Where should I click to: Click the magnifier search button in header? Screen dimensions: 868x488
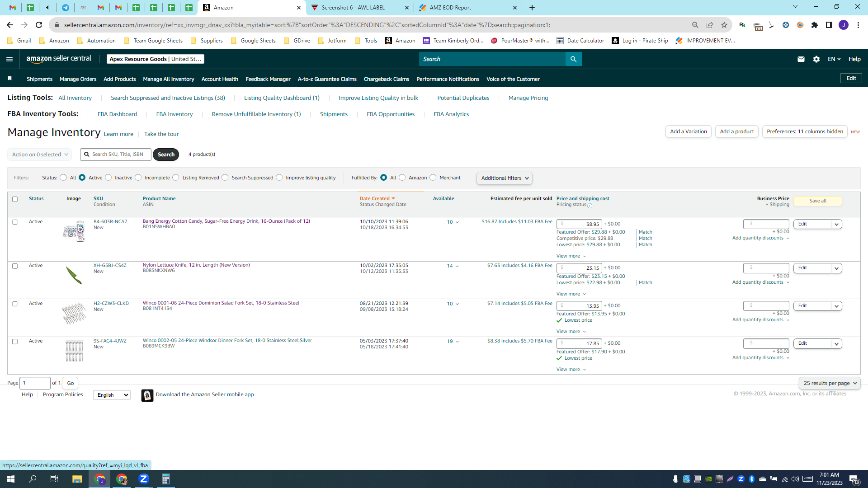pyautogui.click(x=573, y=59)
